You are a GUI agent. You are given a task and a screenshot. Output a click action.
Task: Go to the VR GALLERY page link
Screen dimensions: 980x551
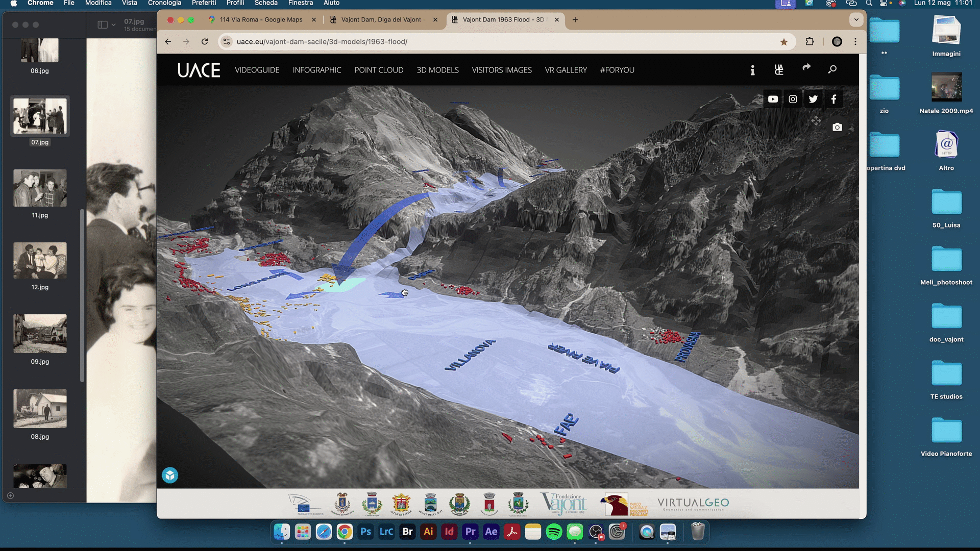point(566,70)
